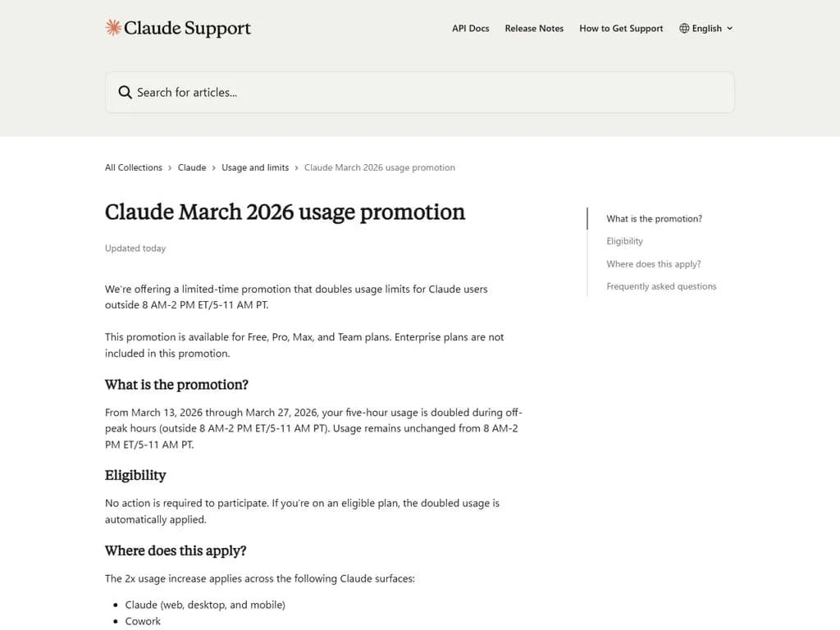Open the Claude collection breadcrumb
Image resolution: width=840 pixels, height=630 pixels.
tap(192, 167)
